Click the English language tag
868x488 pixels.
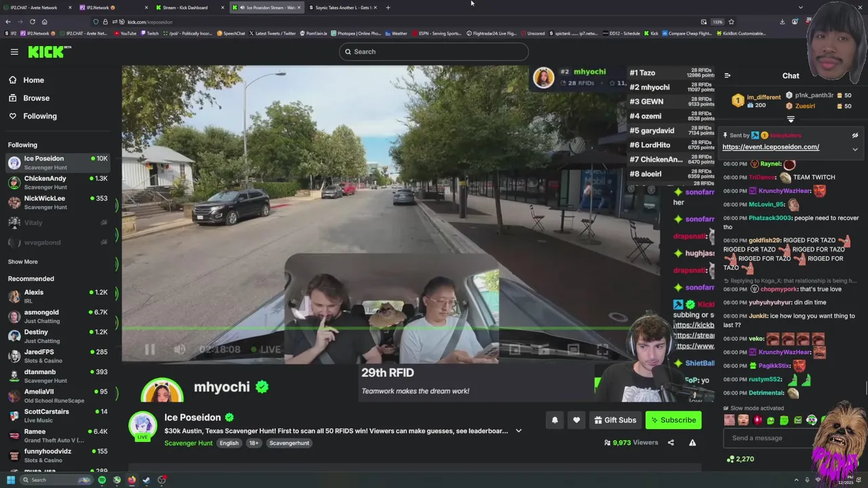coord(229,443)
